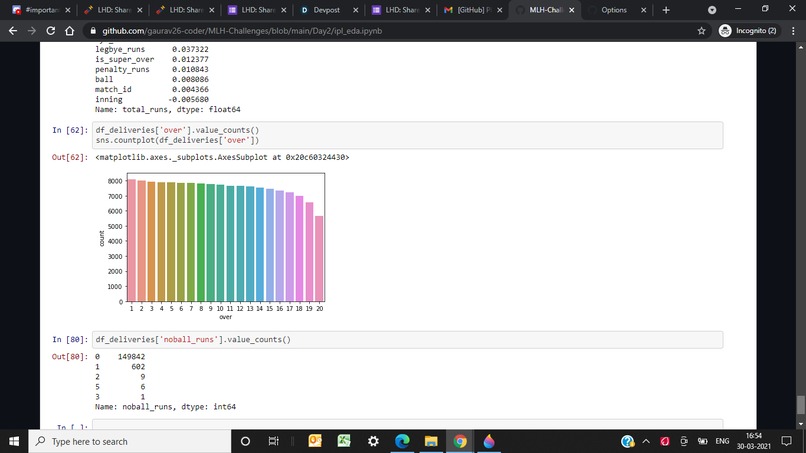
Task: Close the MLH-Challenges tab
Action: 571,10
